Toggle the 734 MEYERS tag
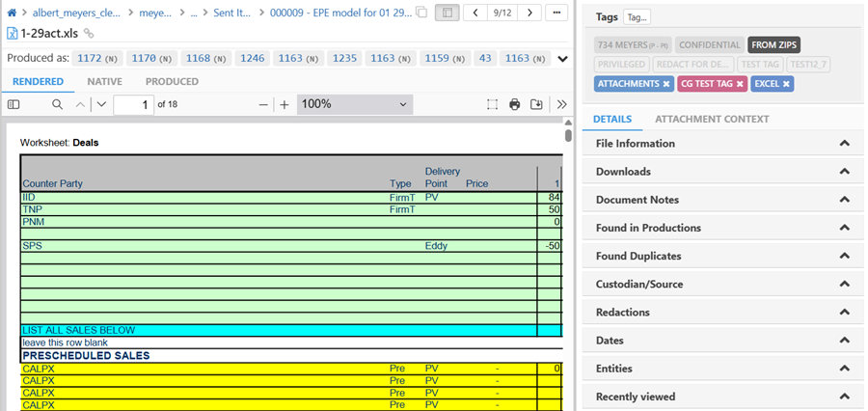 pyautogui.click(x=633, y=45)
